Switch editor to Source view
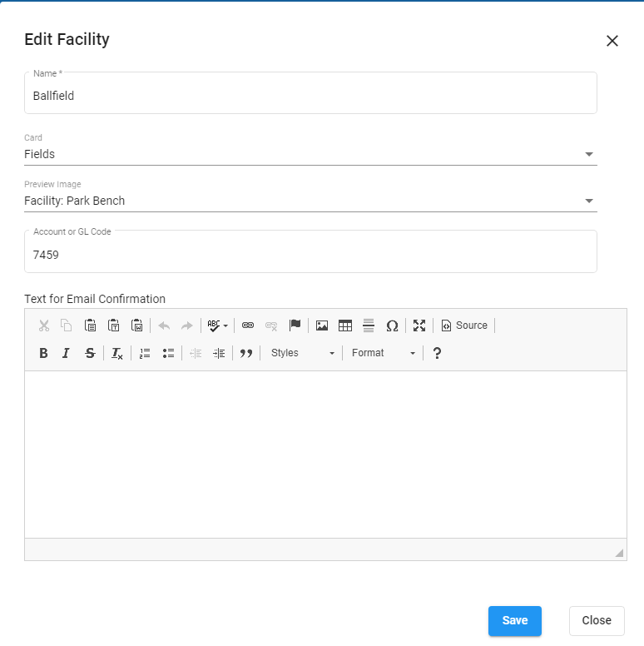Screen dimensions: 644x646 click(464, 325)
